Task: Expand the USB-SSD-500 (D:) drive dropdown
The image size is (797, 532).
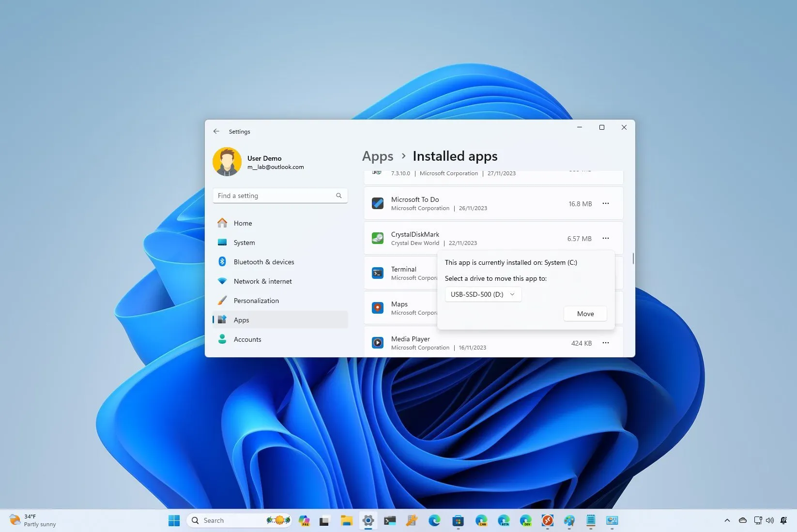Action: pyautogui.click(x=483, y=294)
